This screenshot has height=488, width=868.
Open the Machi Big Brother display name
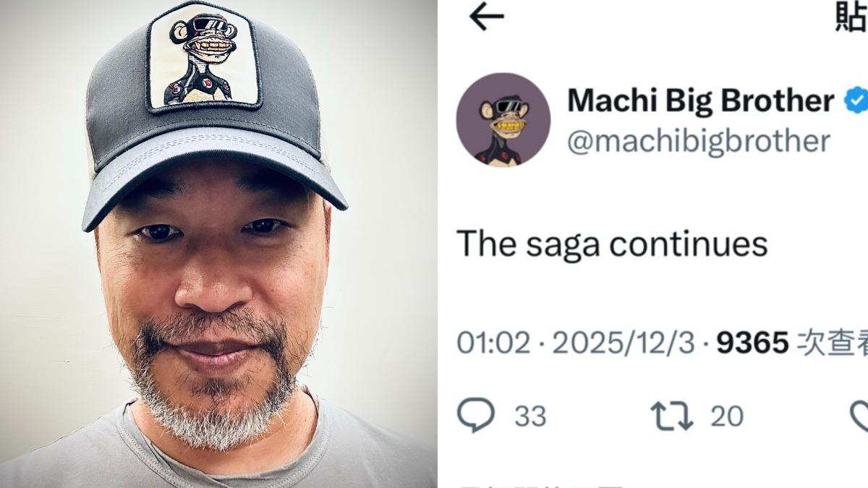pos(700,100)
